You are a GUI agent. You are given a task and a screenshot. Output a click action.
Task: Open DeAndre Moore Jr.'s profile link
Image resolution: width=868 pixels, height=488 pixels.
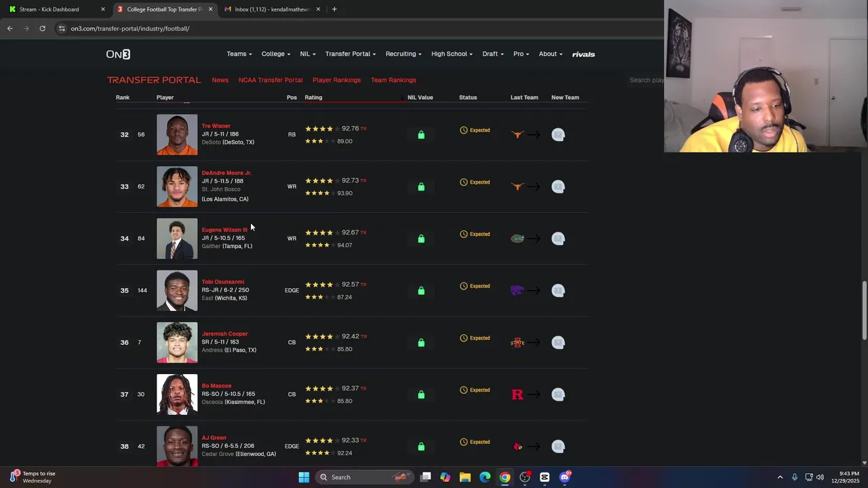(x=226, y=173)
